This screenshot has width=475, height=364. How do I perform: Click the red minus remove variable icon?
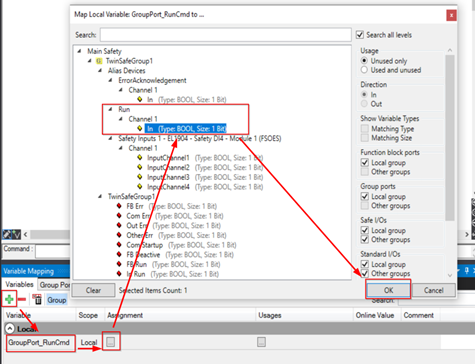(22, 299)
